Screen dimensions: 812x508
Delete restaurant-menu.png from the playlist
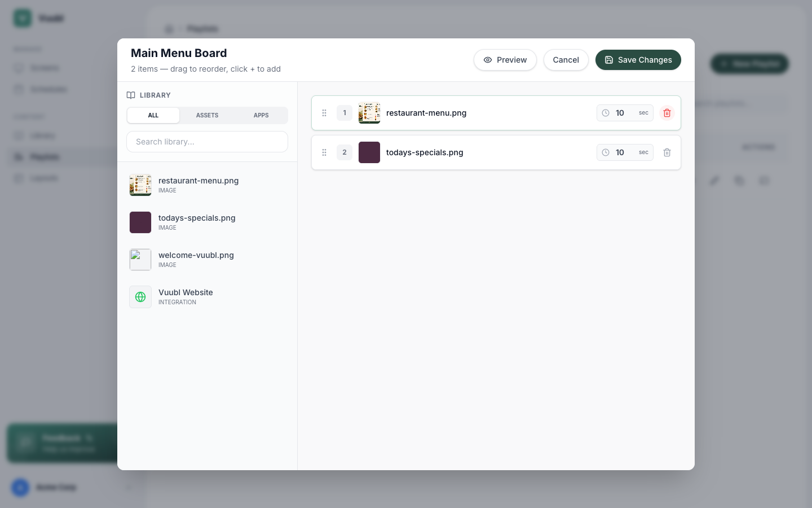tap(667, 113)
